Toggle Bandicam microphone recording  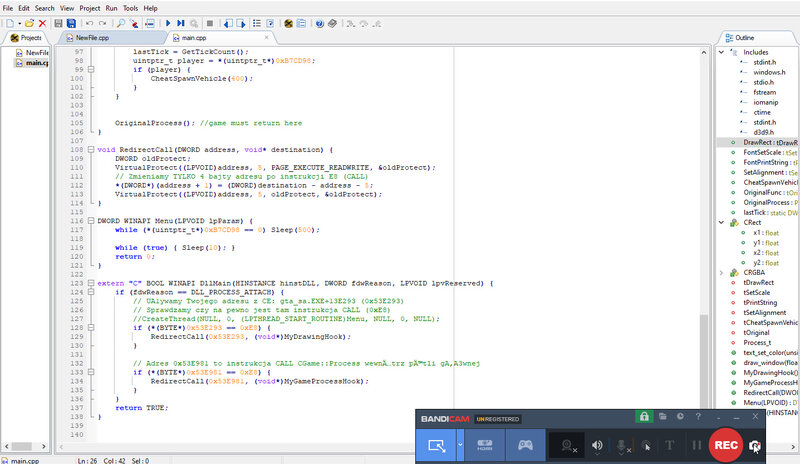tap(622, 446)
